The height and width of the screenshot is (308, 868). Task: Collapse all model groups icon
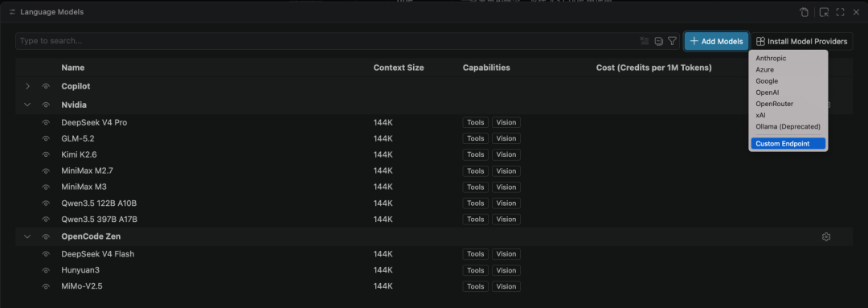pyautogui.click(x=658, y=41)
